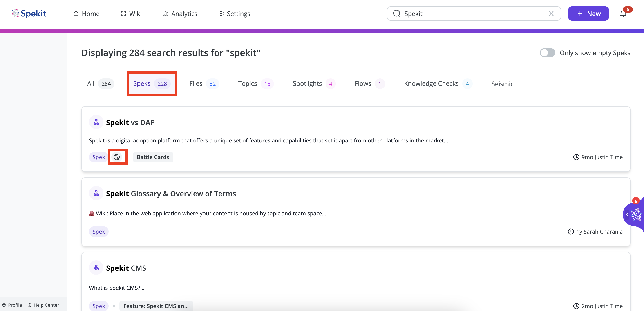Open the Spekit CMS result
The height and width of the screenshot is (311, 644).
[x=126, y=268]
